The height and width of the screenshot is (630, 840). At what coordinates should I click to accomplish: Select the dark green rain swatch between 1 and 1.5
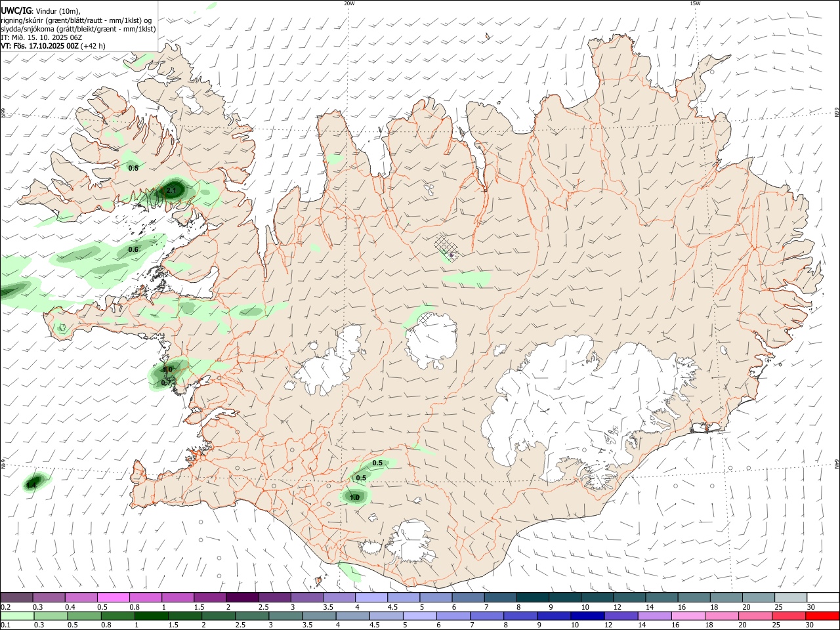[x=152, y=616]
